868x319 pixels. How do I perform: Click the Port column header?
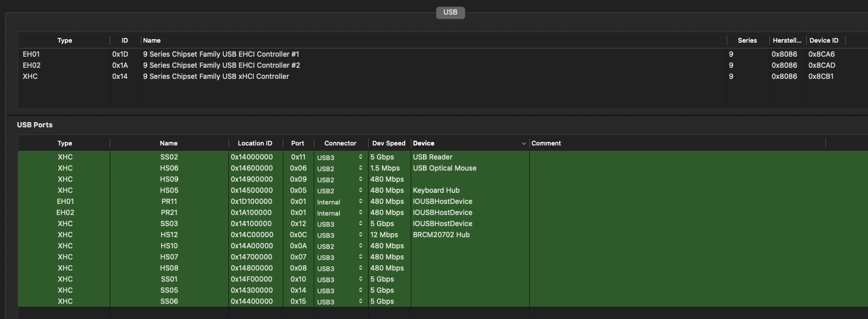tap(298, 143)
